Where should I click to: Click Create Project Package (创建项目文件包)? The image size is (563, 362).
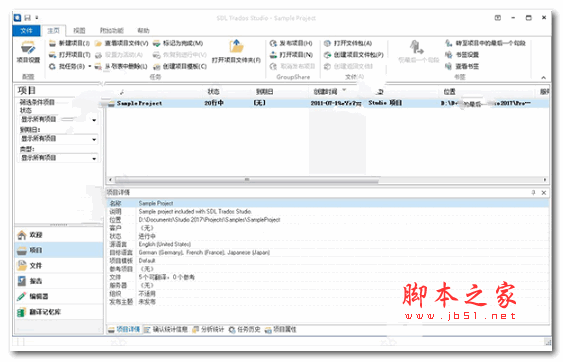point(354,55)
